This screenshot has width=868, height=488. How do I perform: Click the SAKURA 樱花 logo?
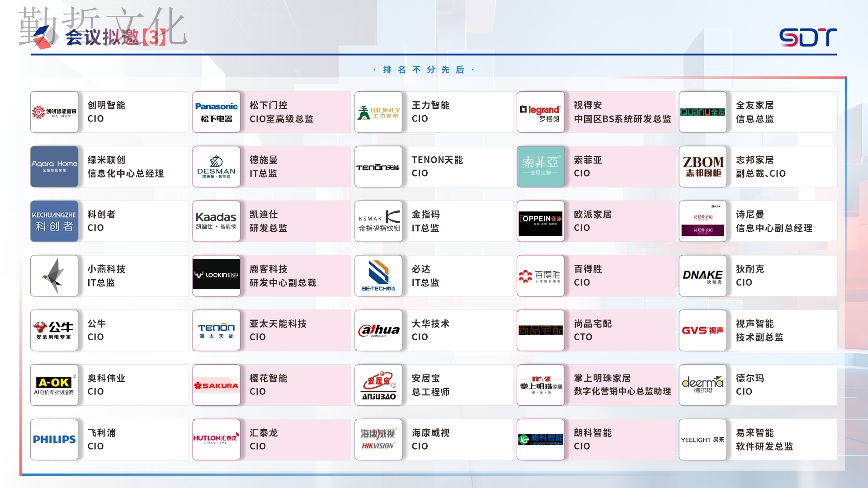tap(216, 385)
